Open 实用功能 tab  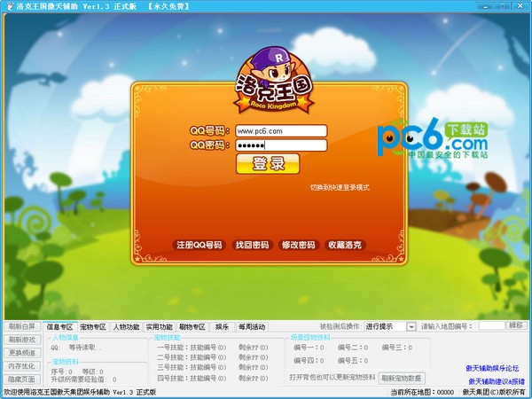(x=159, y=327)
